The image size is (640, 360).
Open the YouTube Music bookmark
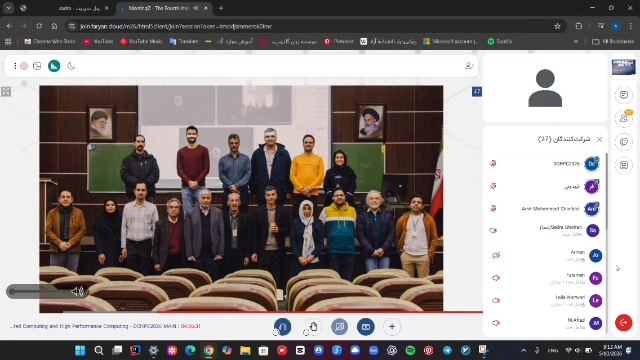[x=142, y=41]
